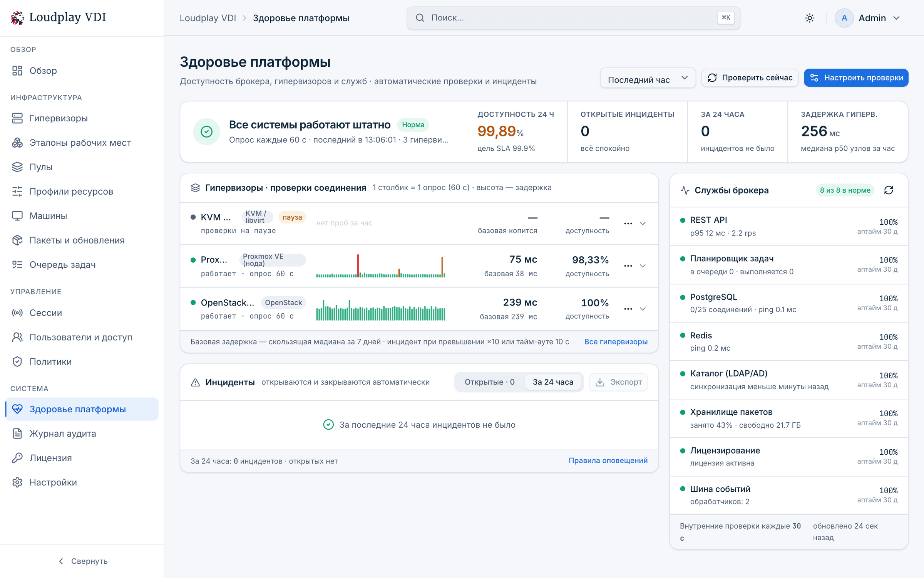Image resolution: width=924 pixels, height=578 pixels.
Task: Click the Здоровье платформы heart icon
Action: [17, 409]
